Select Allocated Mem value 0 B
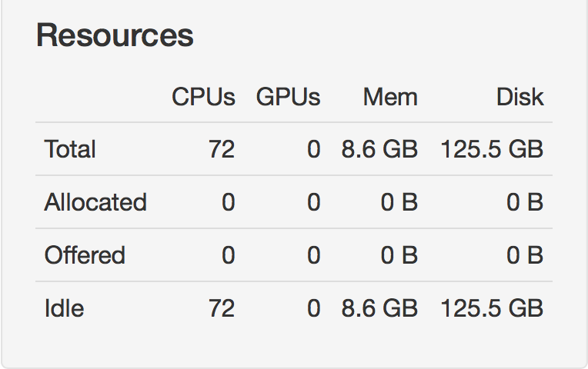This screenshot has height=369, width=588. click(x=399, y=202)
